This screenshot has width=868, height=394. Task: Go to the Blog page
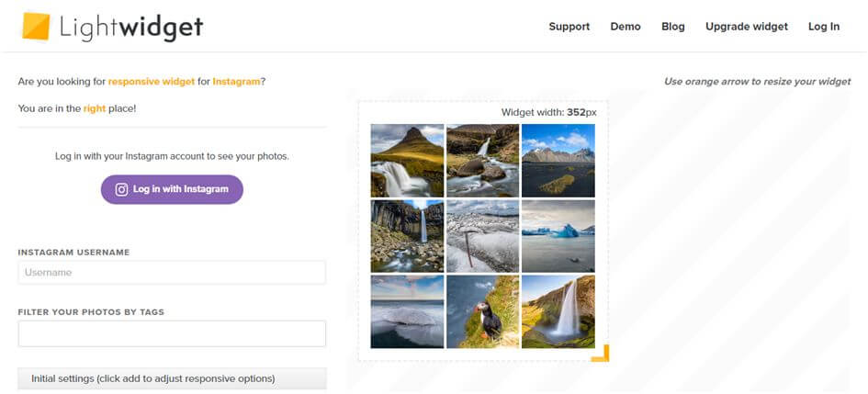(673, 27)
